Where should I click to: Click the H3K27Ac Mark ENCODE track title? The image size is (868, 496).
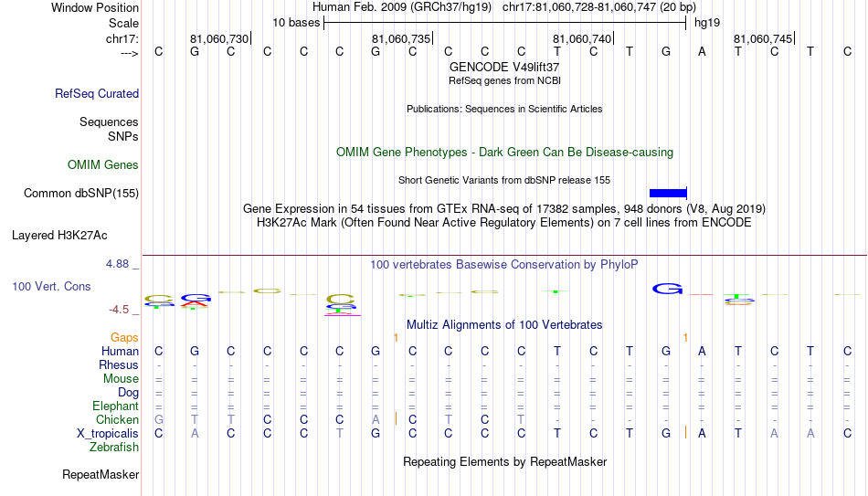tap(504, 223)
